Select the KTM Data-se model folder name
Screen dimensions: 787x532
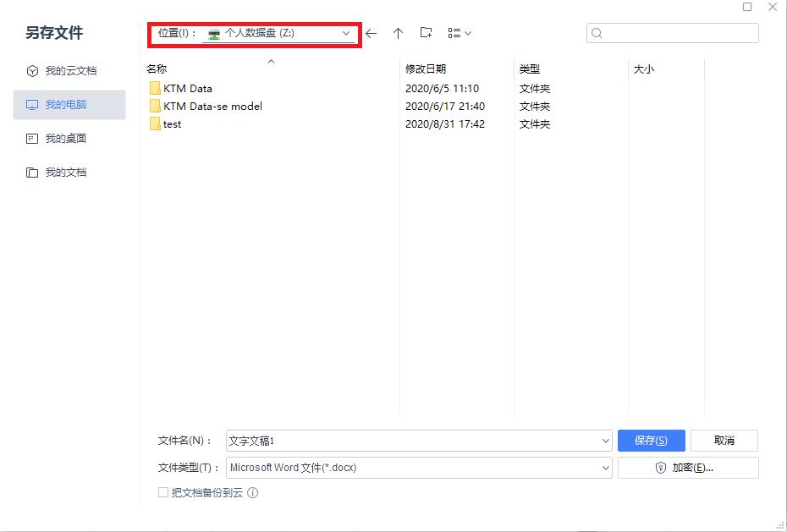tap(212, 107)
